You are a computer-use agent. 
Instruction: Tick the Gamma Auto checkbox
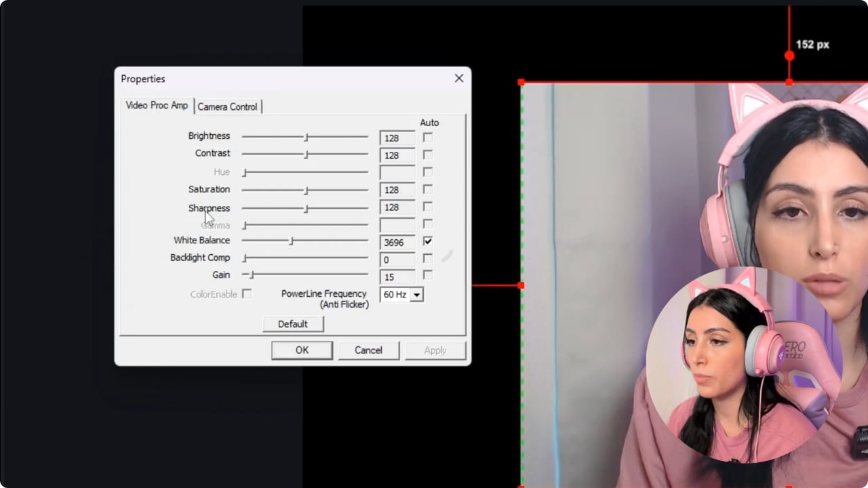click(428, 224)
